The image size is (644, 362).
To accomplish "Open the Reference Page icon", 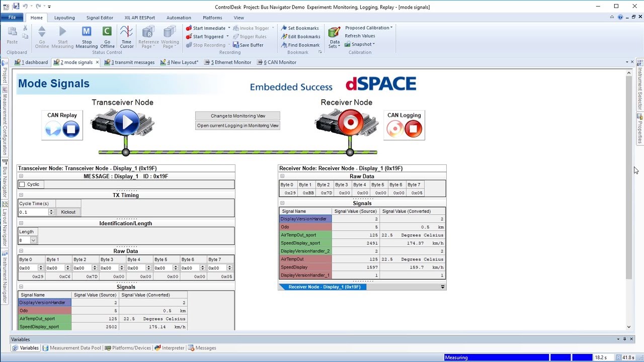I will [x=148, y=37].
